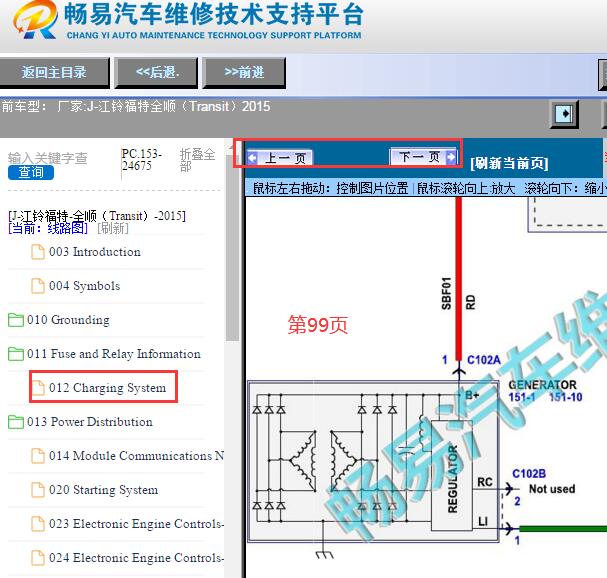Click GENERATOR label in wiring diagram
Viewport: 607px width, 578px height.
pos(542,385)
